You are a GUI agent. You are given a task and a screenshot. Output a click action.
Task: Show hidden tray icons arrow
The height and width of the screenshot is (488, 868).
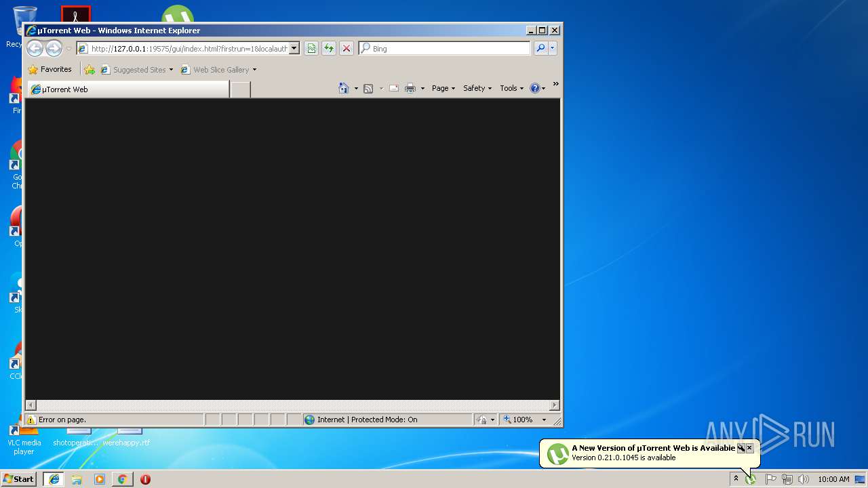pos(736,479)
